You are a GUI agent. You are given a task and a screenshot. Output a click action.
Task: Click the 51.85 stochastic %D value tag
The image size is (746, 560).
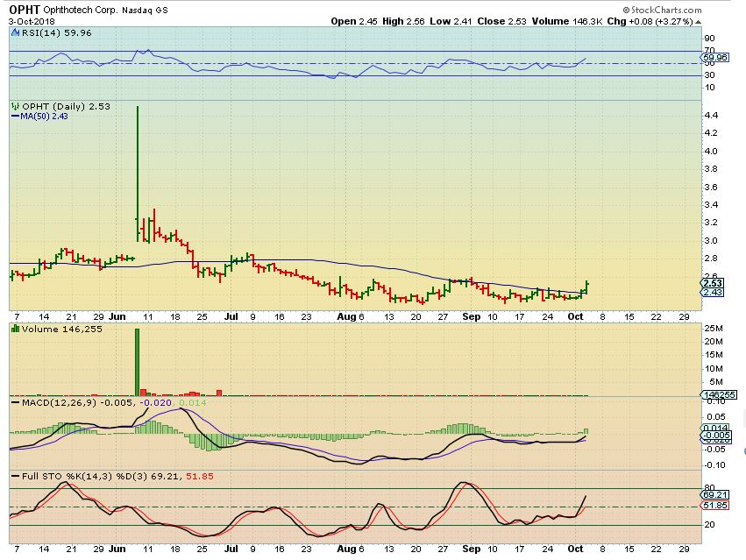[x=714, y=506]
